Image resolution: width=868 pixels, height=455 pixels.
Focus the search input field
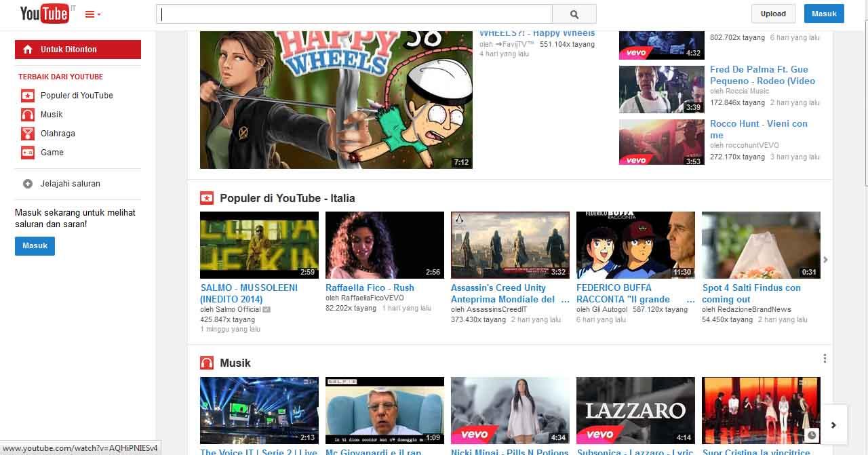pyautogui.click(x=354, y=14)
